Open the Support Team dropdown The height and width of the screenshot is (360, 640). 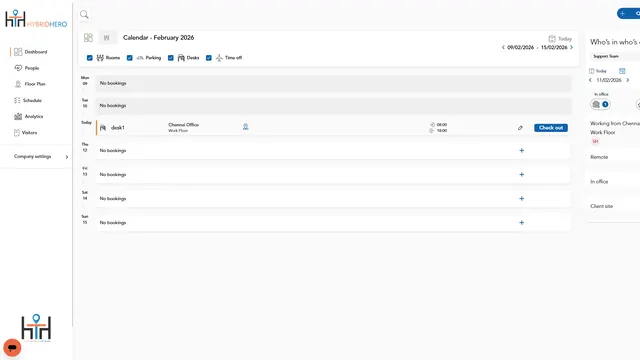(615, 56)
